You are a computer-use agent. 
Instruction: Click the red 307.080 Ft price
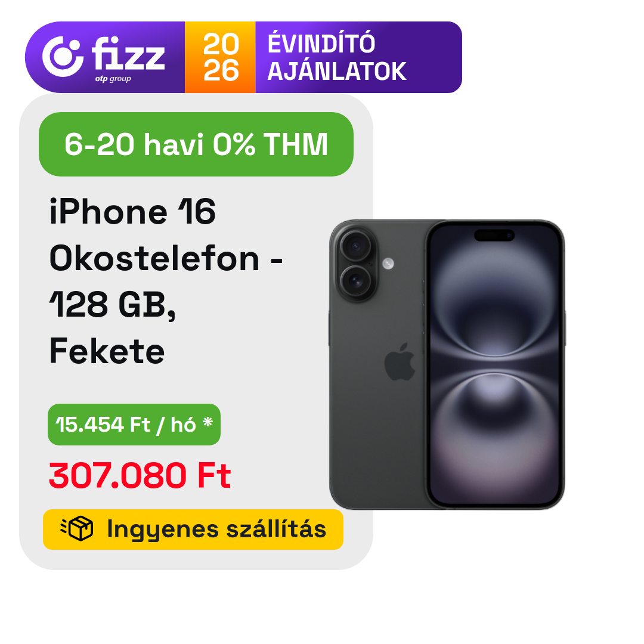tap(140, 475)
